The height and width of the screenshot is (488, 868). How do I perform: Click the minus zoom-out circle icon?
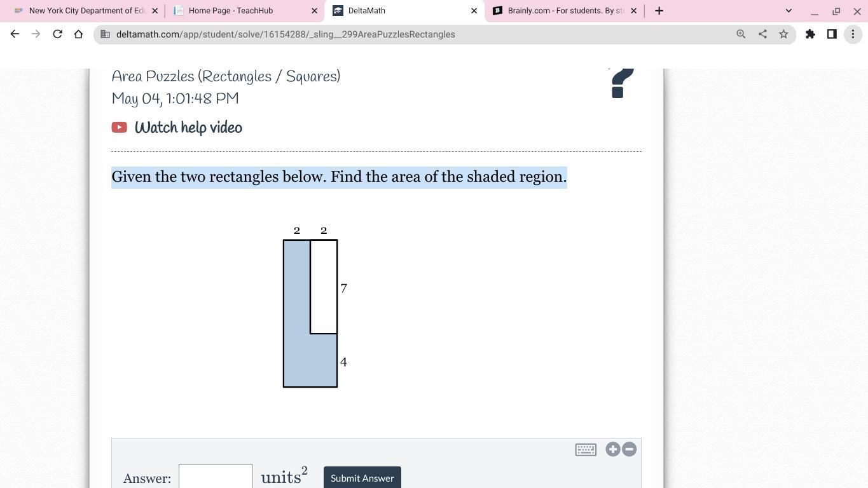629,449
